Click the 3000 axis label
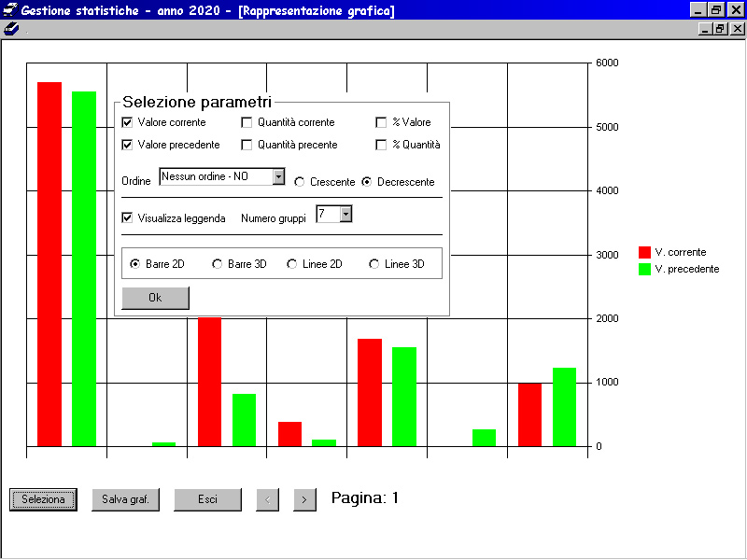 (607, 255)
